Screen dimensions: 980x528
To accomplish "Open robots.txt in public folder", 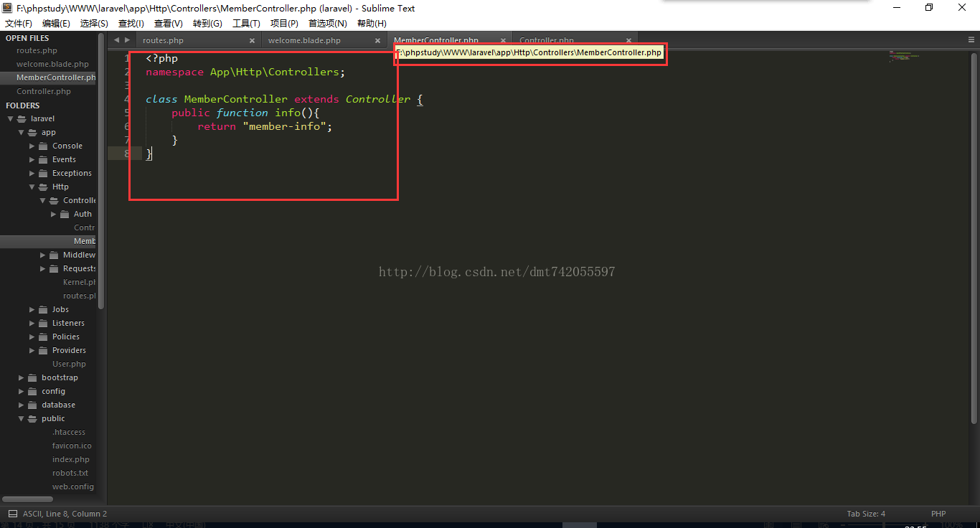I will tap(70, 473).
